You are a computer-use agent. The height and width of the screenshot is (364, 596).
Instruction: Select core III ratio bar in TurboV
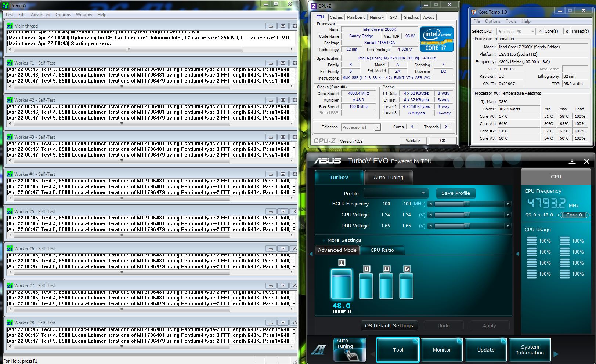click(386, 286)
